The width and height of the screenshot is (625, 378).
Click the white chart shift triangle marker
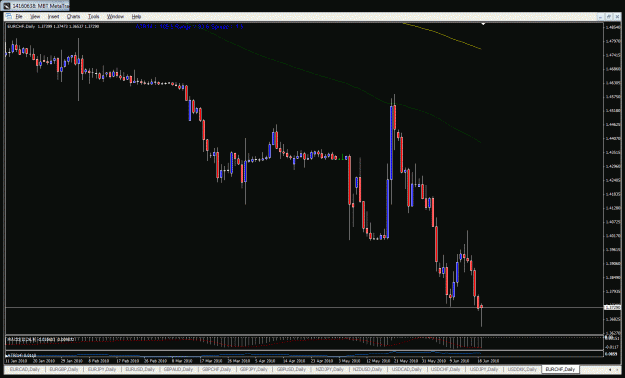click(483, 25)
